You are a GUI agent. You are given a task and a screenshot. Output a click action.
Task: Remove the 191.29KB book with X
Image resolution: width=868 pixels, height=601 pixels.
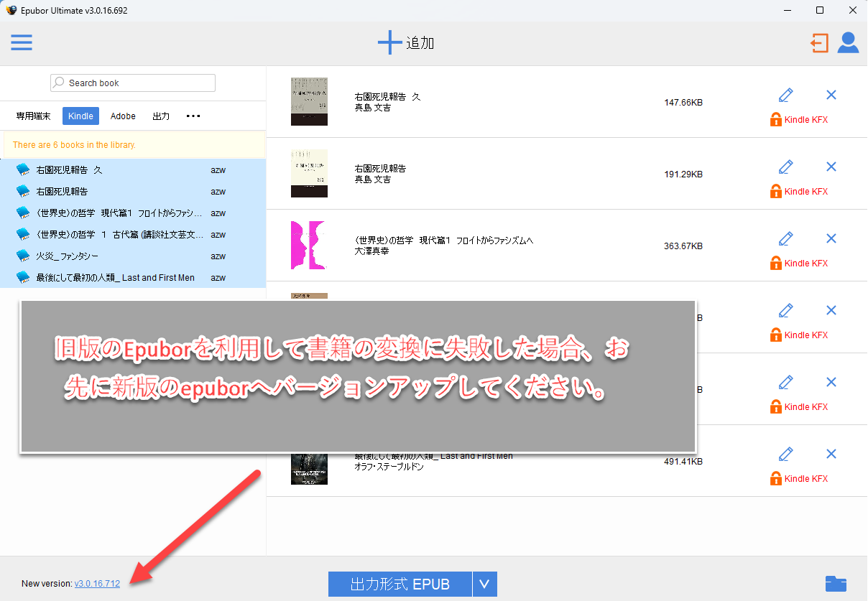tap(831, 167)
